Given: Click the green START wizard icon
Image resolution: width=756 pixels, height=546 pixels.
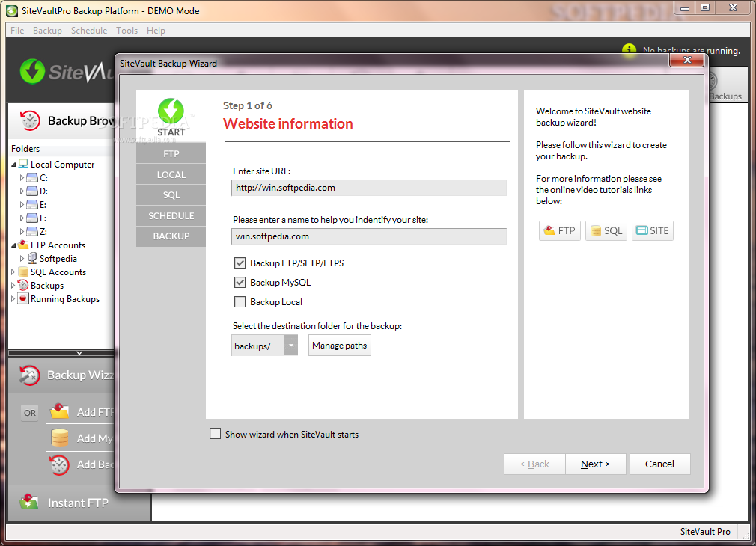Looking at the screenshot, I should point(171,111).
